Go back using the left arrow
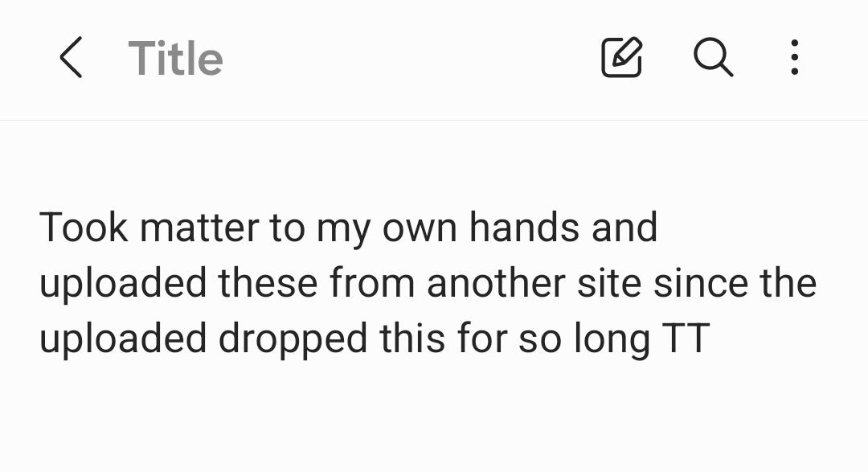Viewport: 868px width, 472px height. tap(71, 57)
